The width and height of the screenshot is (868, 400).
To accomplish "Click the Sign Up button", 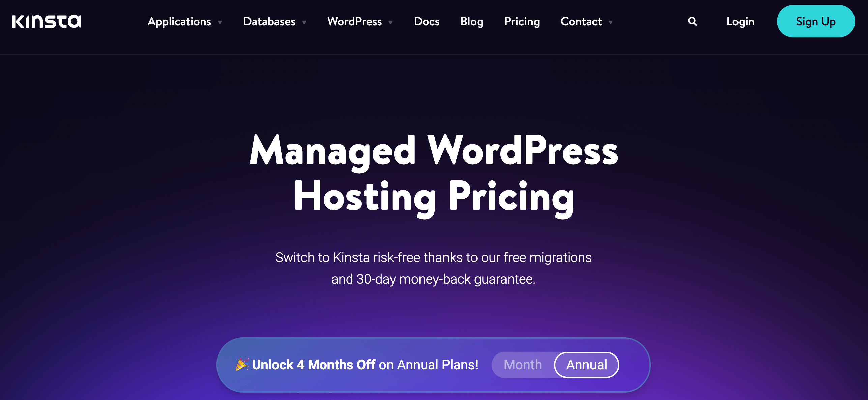I will coord(816,22).
